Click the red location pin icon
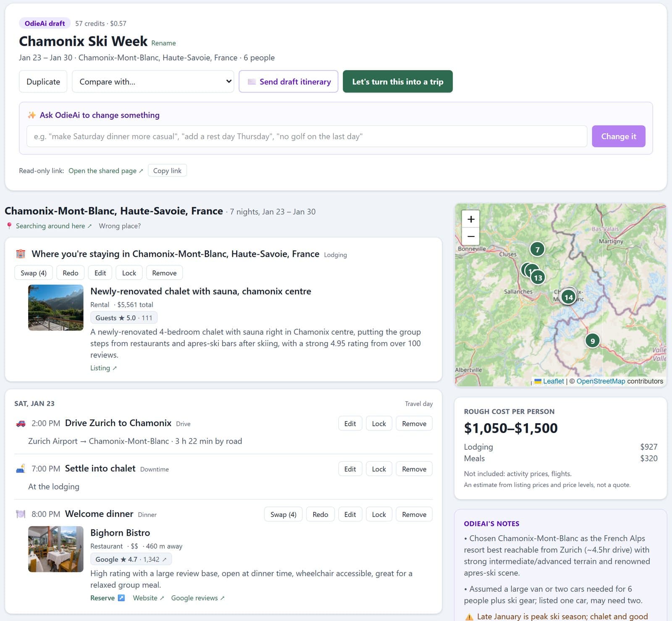The image size is (672, 621). pos(9,226)
